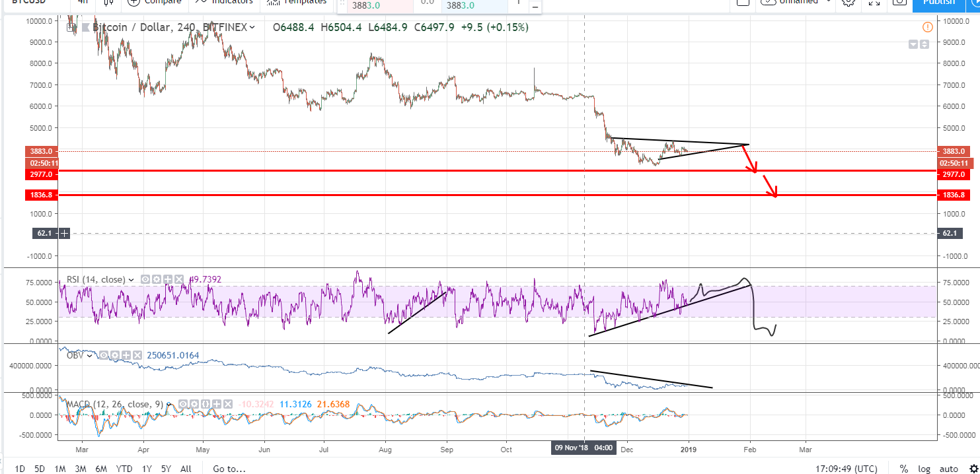980x474 pixels.
Task: Toggle percentage scale with % button
Action: pos(903,469)
